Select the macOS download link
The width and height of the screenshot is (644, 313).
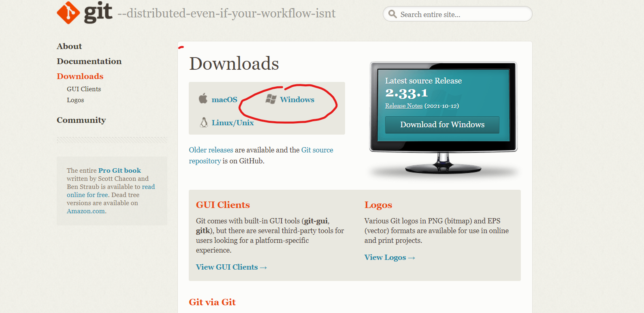click(x=224, y=100)
